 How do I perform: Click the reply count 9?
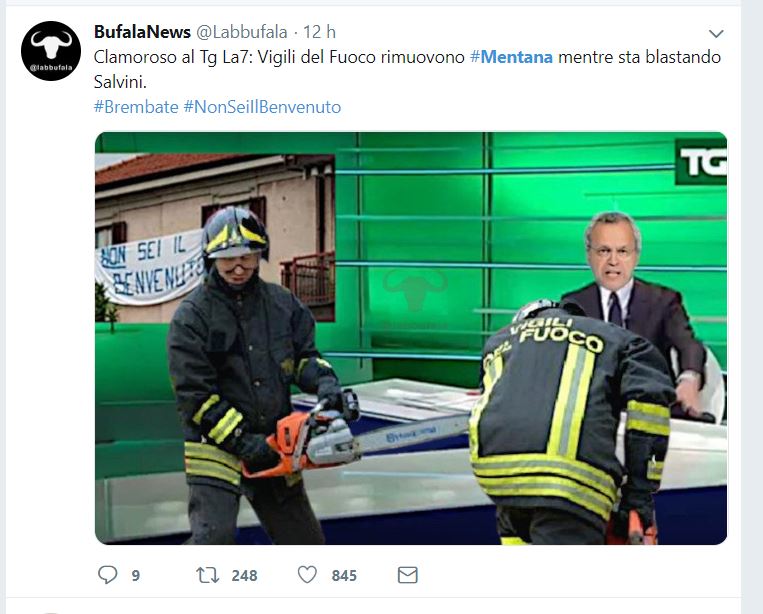pos(136,576)
